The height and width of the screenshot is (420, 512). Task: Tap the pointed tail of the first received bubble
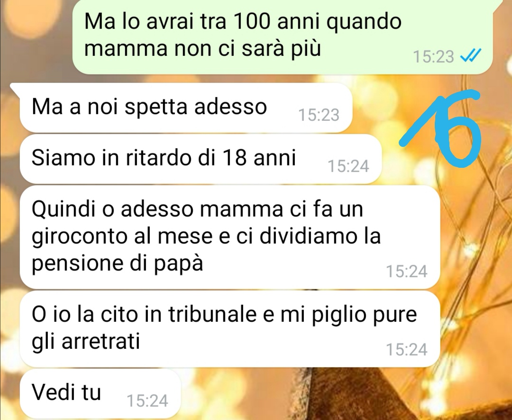(15, 88)
